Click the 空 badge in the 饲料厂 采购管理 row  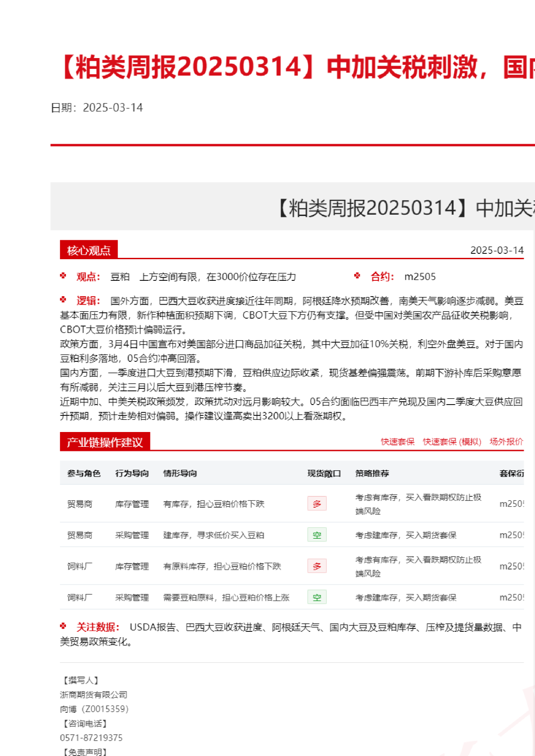coord(317,597)
